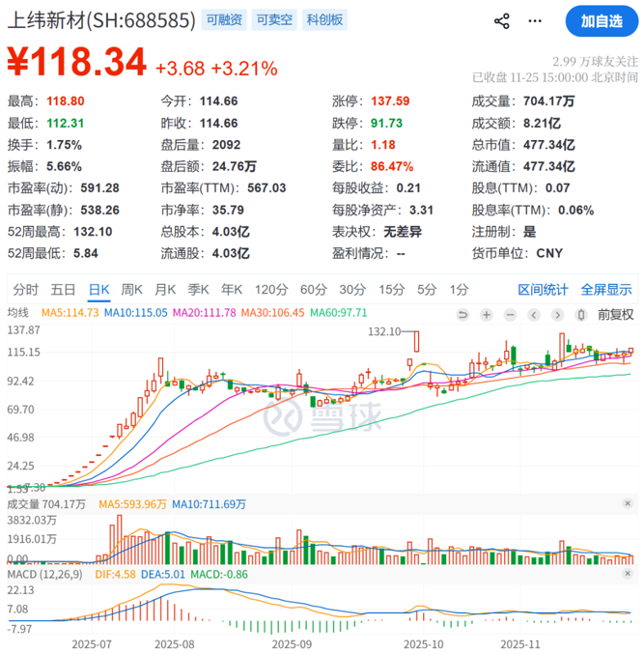Click the chart reset/undo arrow icon
Screen dimensions: 644x654
pos(462,314)
